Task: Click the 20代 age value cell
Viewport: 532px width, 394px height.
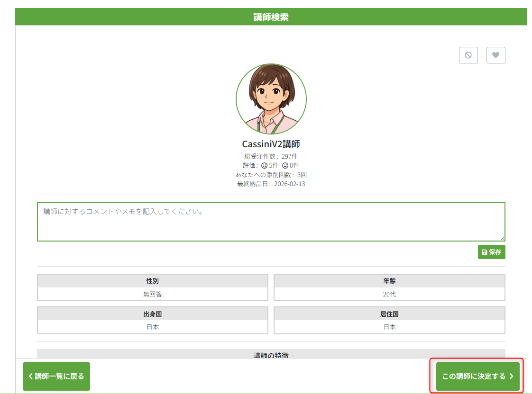Action: tap(389, 294)
